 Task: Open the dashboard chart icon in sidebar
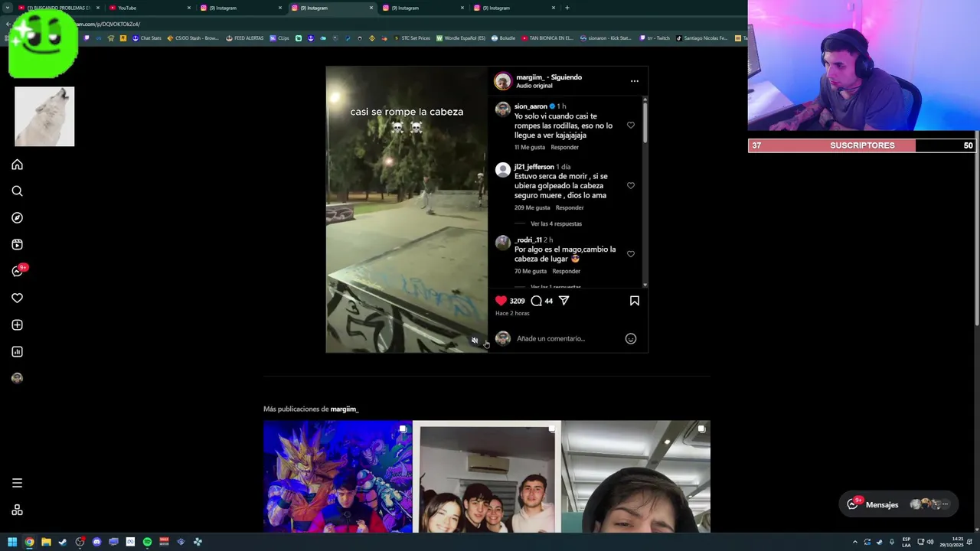tap(17, 352)
